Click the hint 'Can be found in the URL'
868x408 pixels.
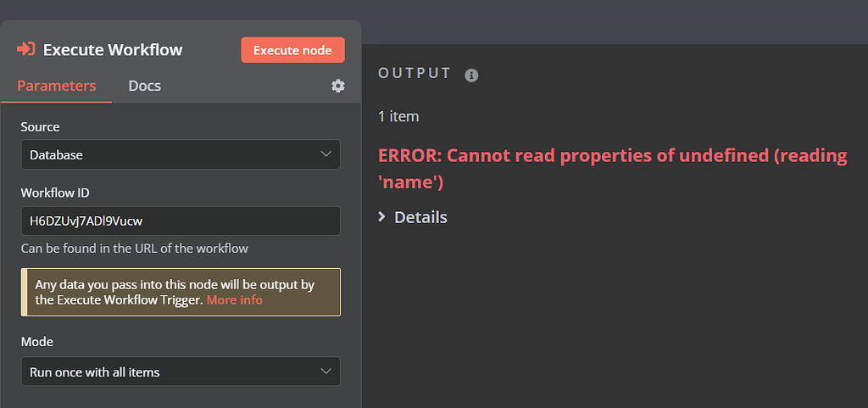(135, 248)
